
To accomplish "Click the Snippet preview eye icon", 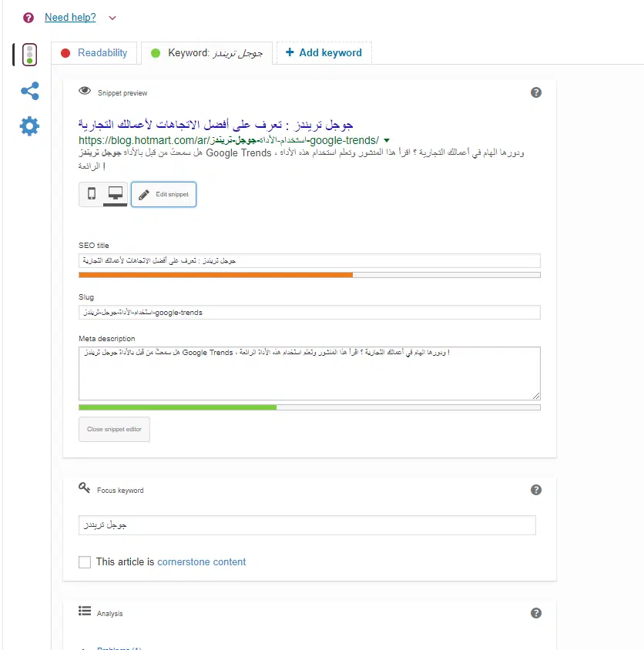I will click(85, 91).
